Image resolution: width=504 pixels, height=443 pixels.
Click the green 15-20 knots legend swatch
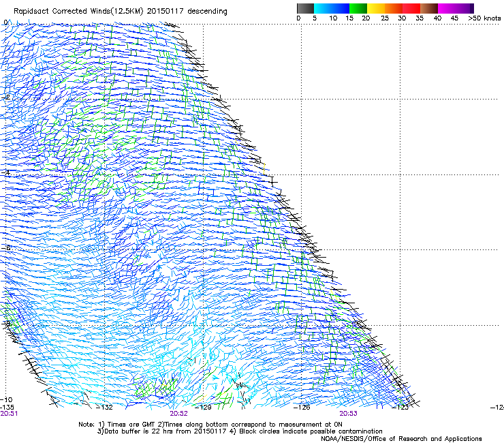(358, 8)
